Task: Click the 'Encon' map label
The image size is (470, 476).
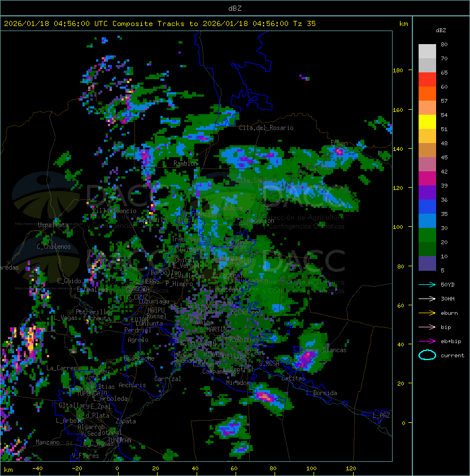Action: (339, 143)
